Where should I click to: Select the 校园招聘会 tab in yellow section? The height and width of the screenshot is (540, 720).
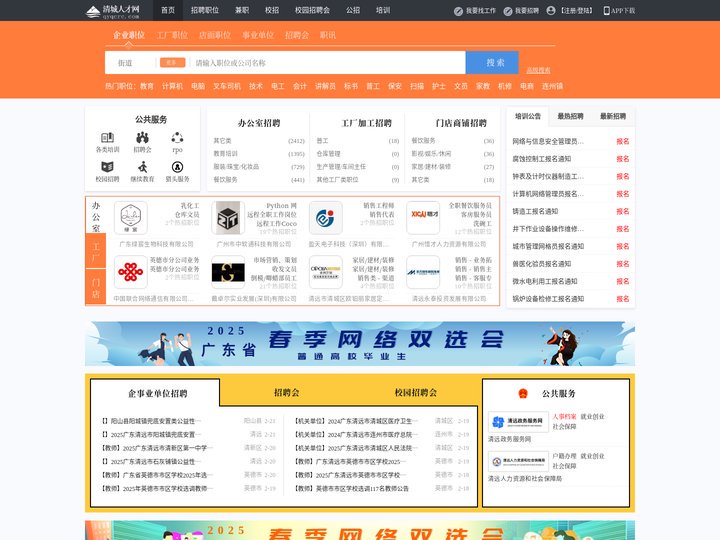coord(416,393)
